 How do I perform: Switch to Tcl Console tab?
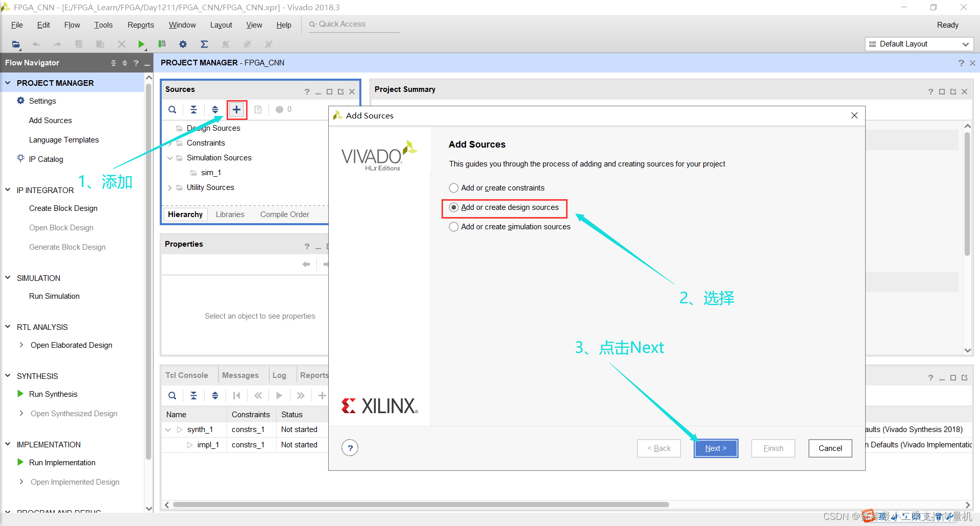click(187, 375)
